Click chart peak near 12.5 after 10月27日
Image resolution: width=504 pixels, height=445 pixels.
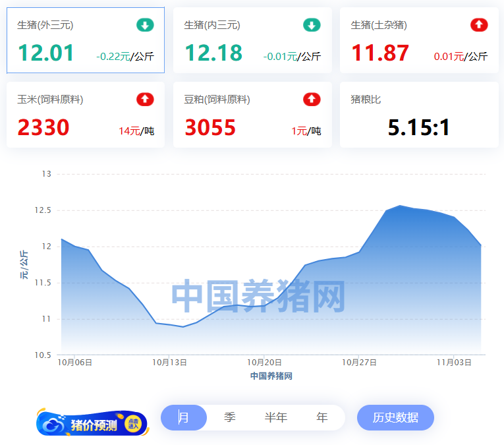coord(401,206)
